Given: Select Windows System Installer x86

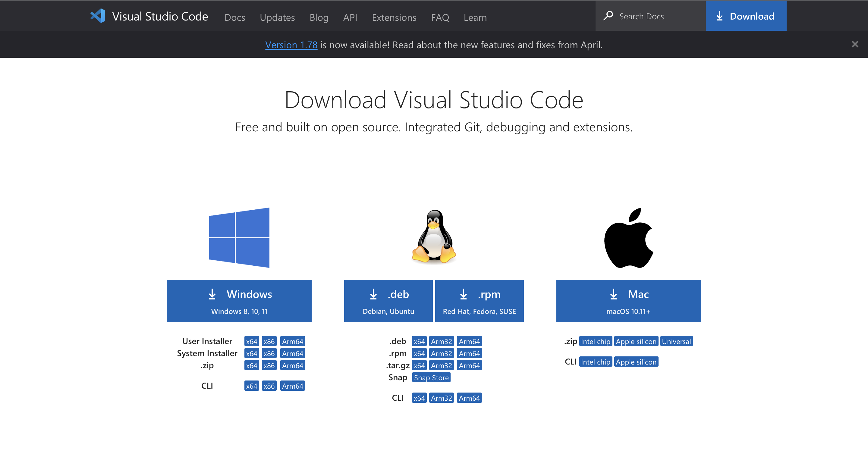Looking at the screenshot, I should 269,353.
